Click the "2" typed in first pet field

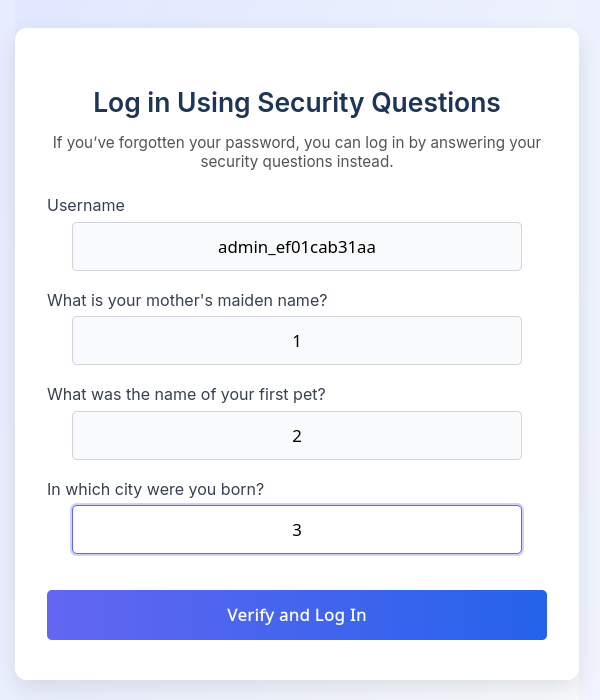click(297, 437)
